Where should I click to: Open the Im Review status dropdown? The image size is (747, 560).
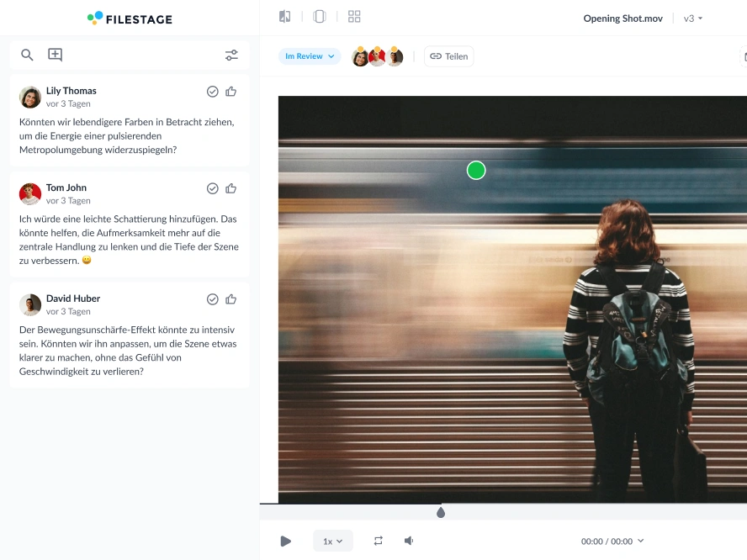310,56
